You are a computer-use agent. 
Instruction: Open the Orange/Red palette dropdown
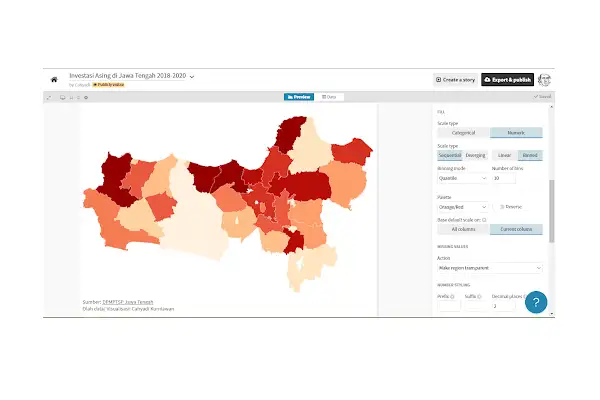(462, 207)
